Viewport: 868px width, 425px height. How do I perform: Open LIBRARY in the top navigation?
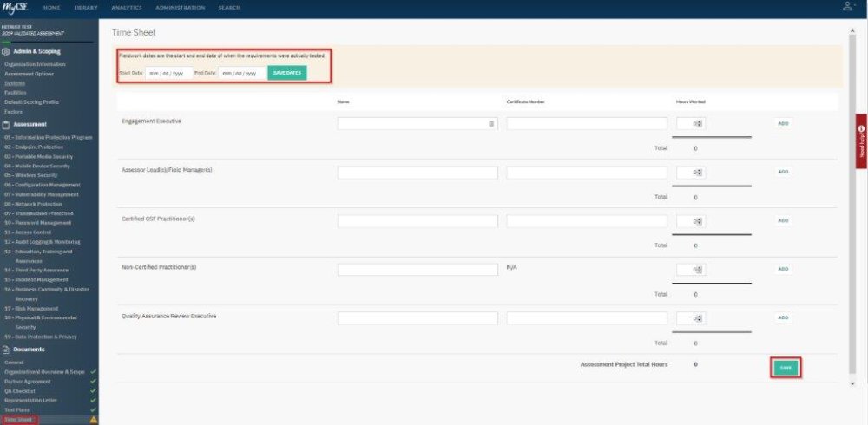(86, 8)
